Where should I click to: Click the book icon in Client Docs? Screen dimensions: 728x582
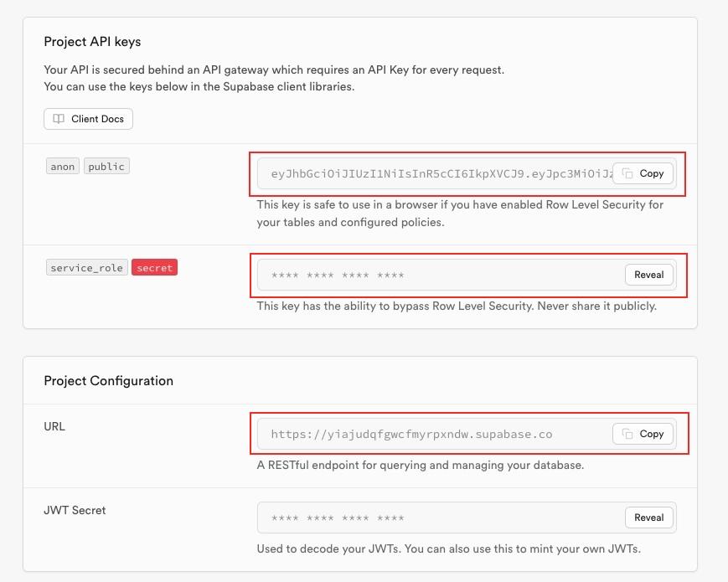59,119
